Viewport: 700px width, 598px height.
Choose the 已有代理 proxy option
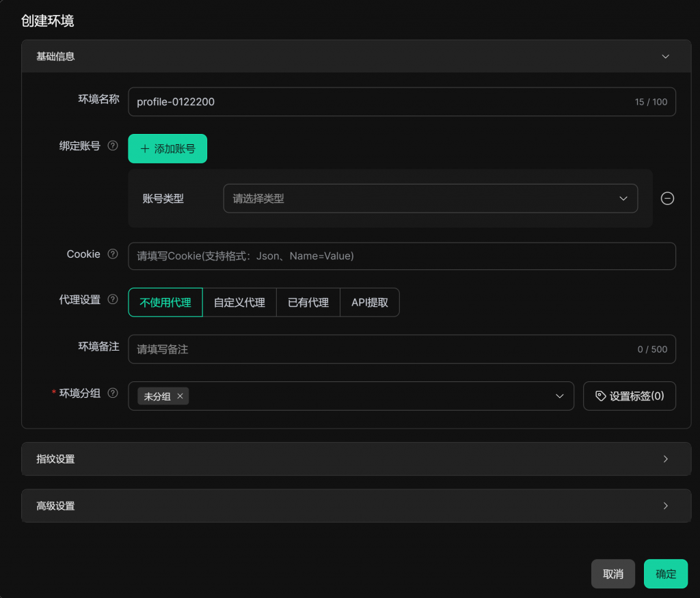click(308, 302)
